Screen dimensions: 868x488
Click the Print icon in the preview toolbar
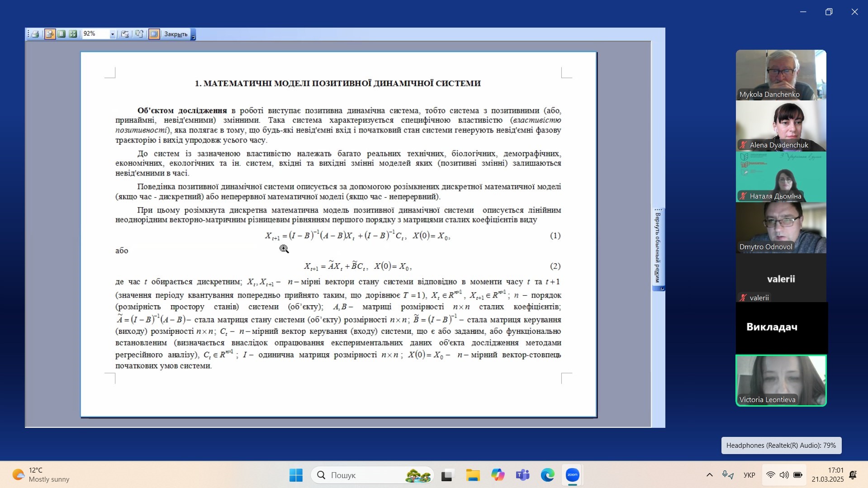(x=35, y=34)
